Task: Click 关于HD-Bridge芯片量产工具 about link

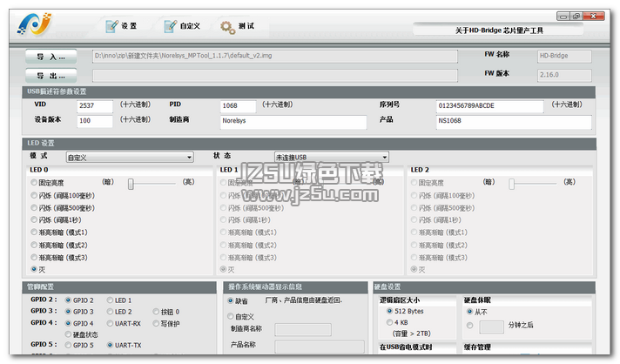Action: point(499,30)
